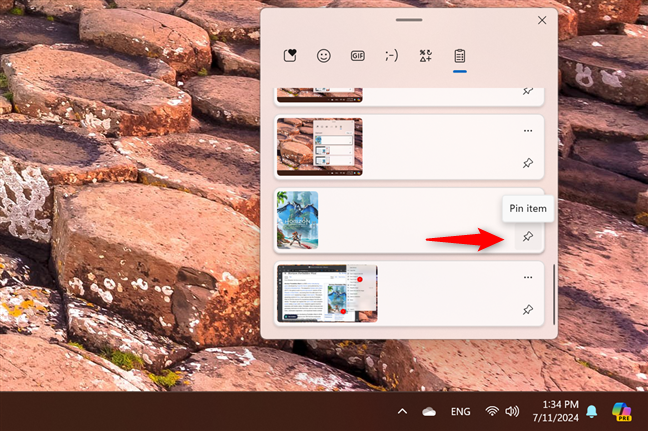648x431 pixels.
Task: Change the ENG input language
Action: [x=460, y=412]
